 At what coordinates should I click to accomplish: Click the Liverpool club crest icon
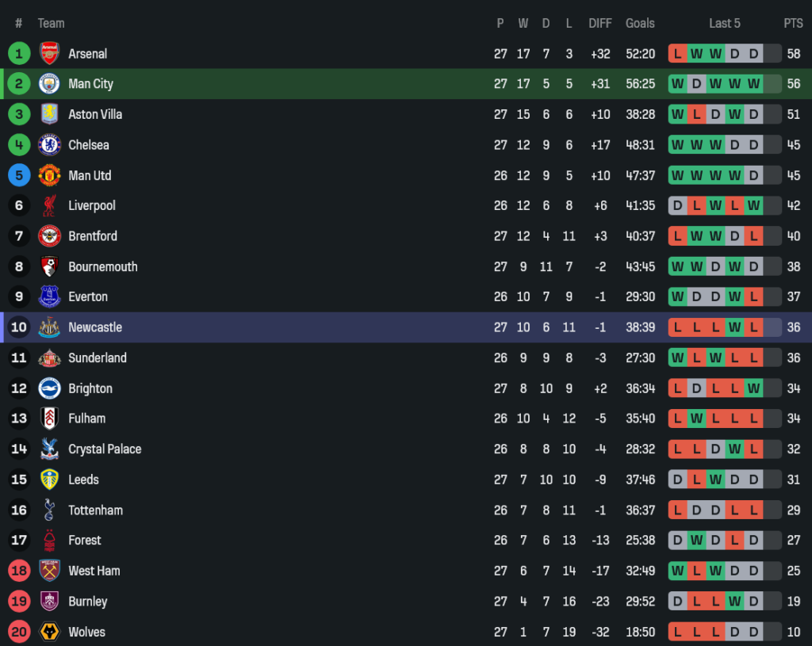[x=49, y=205]
